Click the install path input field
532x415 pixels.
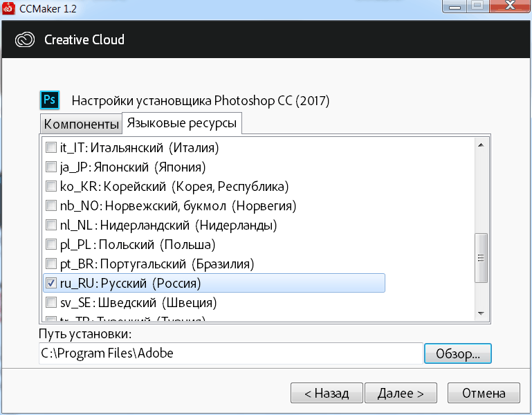pos(230,353)
